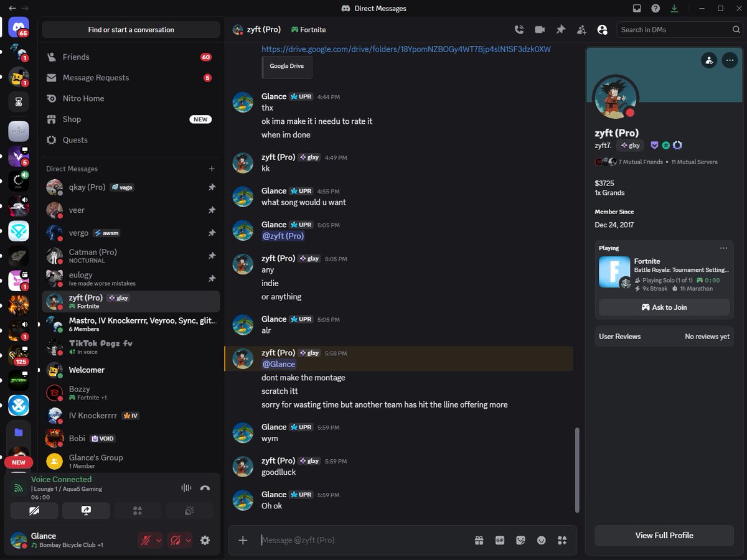This screenshot has width=747, height=560.
Task: Add friends to this DM
Action: (x=581, y=29)
